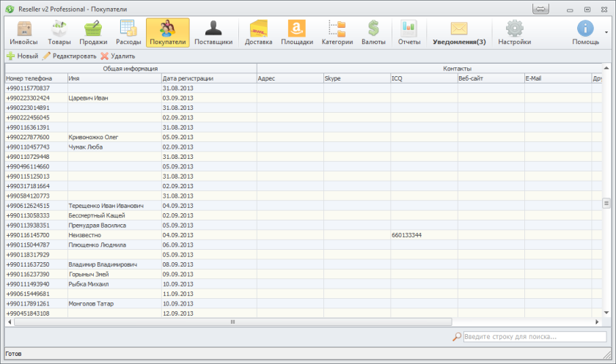This screenshot has width=616, height=364.
Task: Open the Отчеты (Reports) section
Action: click(408, 33)
